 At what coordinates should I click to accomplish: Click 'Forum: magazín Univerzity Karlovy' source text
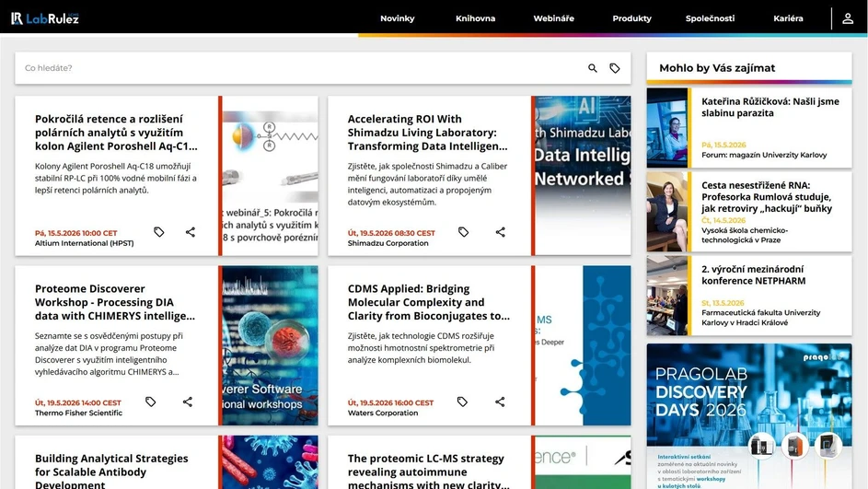764,155
